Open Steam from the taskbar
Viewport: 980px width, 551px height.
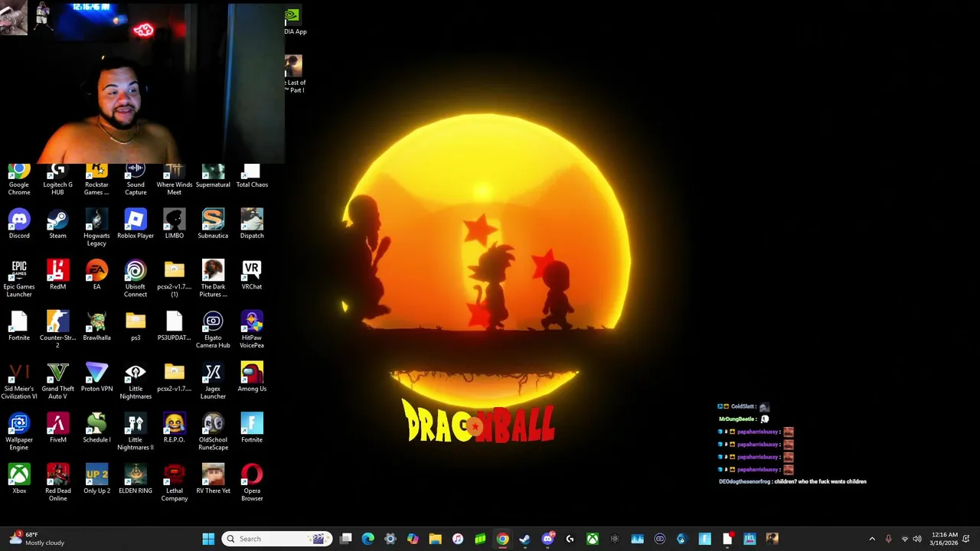[x=524, y=539]
